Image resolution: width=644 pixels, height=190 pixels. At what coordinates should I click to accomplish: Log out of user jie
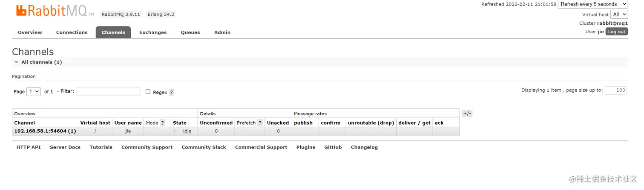click(x=616, y=32)
